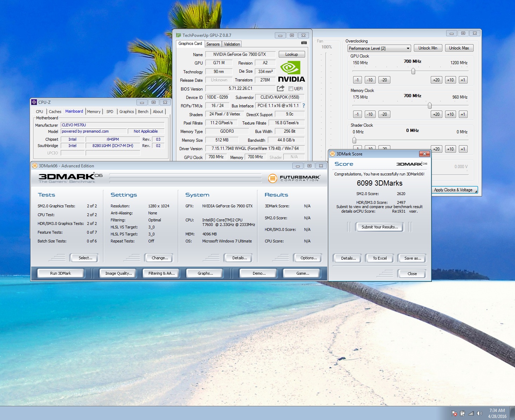Open the Caches tab in CPU-Z

point(55,112)
